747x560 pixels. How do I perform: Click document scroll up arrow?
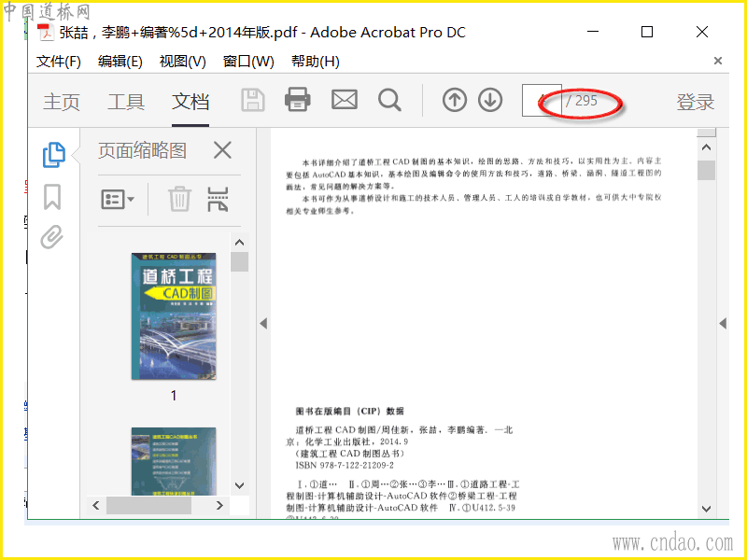click(707, 147)
